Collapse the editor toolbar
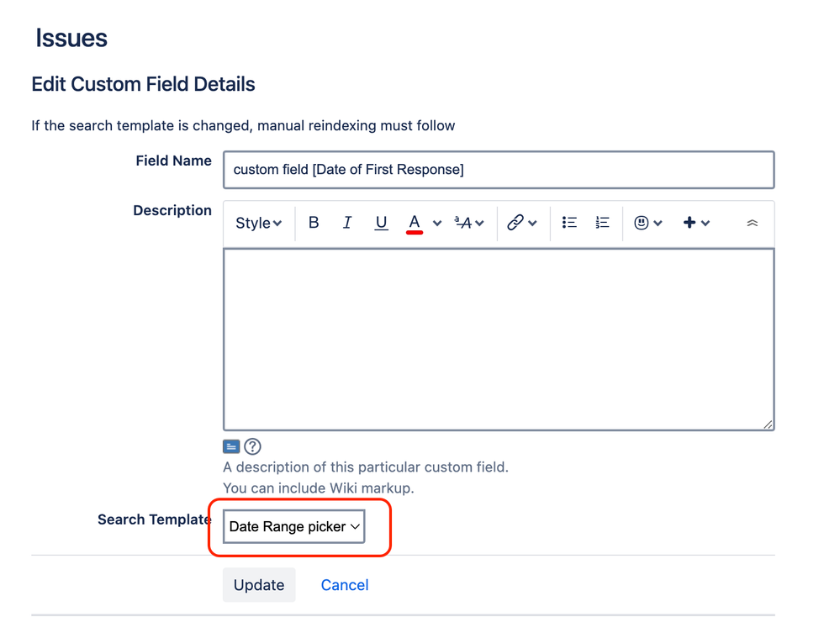The height and width of the screenshot is (638, 840). coord(753,223)
